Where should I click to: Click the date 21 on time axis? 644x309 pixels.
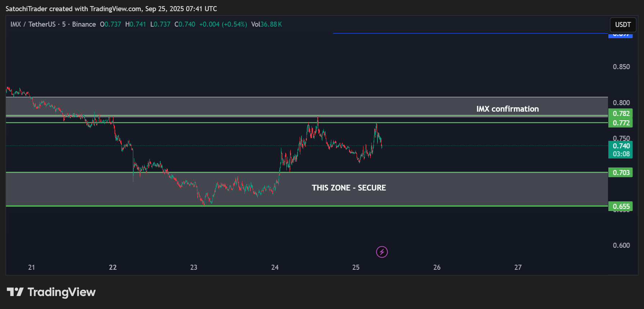pyautogui.click(x=32, y=267)
